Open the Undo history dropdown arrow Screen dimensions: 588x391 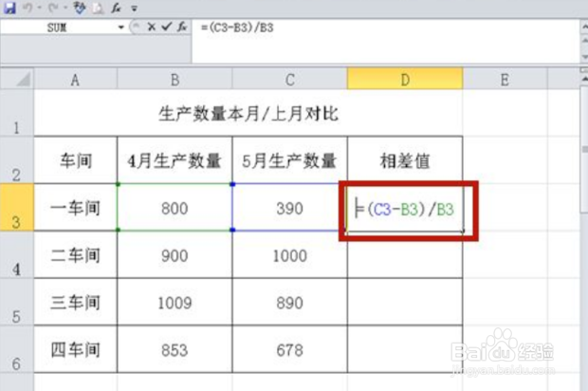[x=39, y=8]
